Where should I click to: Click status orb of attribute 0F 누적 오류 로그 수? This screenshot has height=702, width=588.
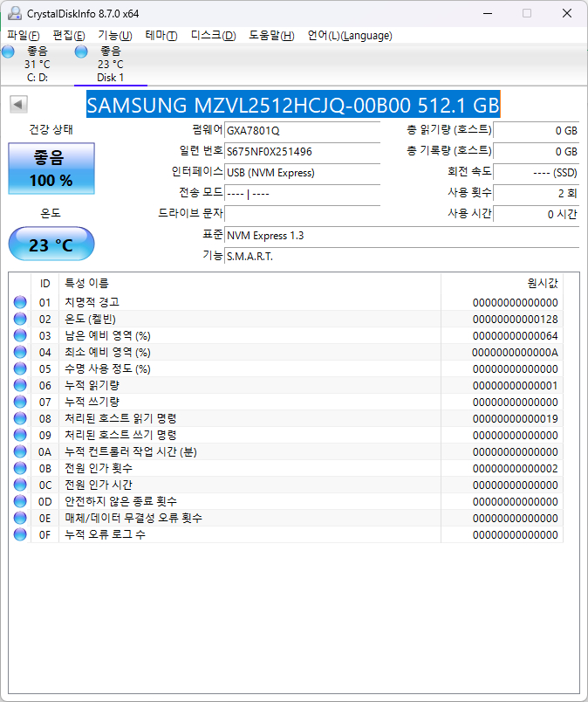pos(20,534)
